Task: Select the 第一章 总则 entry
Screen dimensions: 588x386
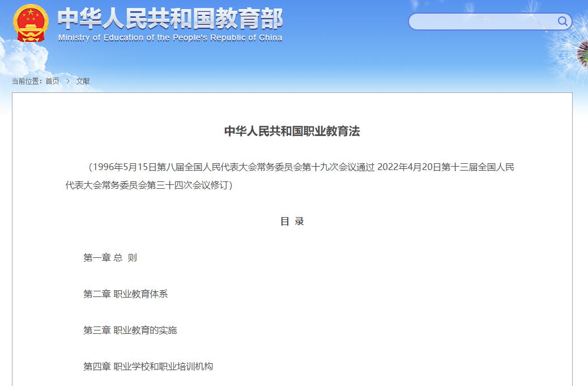Action: click(110, 258)
